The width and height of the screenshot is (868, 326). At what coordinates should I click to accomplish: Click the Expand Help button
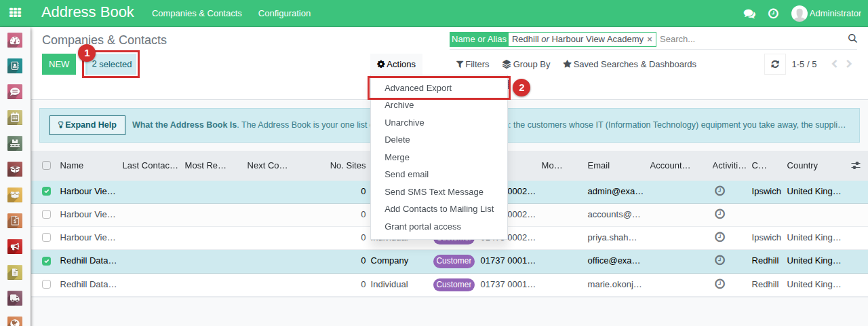[87, 125]
